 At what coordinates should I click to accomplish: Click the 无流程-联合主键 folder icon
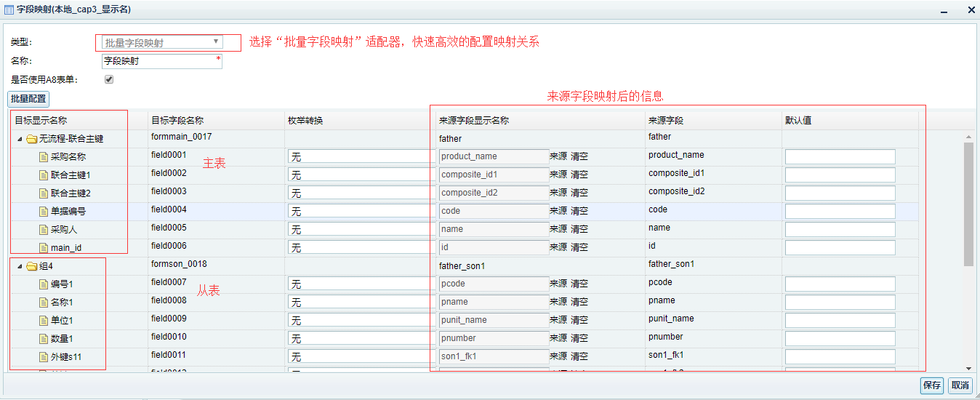[31, 139]
